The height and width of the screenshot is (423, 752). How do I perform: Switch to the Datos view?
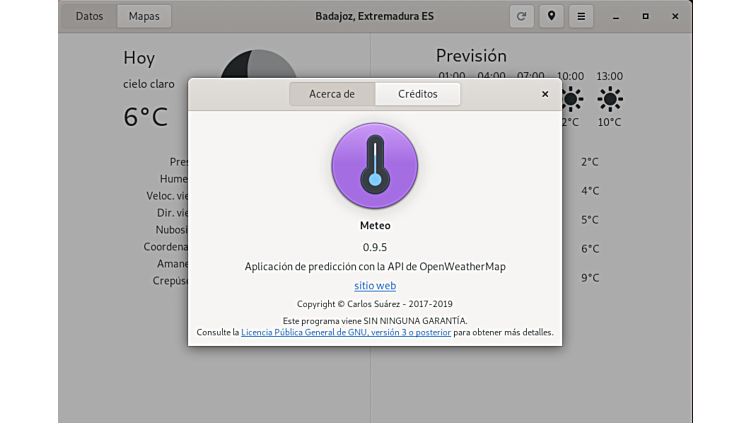point(89,16)
